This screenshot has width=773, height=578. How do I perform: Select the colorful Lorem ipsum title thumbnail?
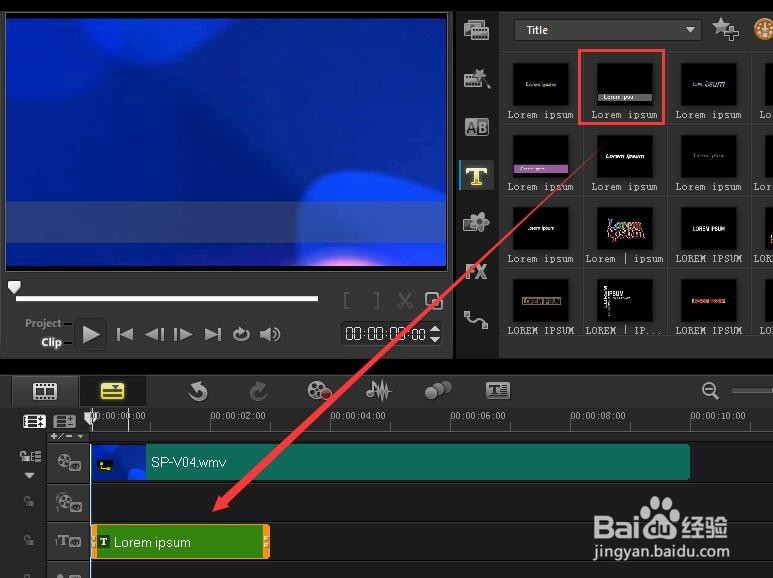click(624, 228)
